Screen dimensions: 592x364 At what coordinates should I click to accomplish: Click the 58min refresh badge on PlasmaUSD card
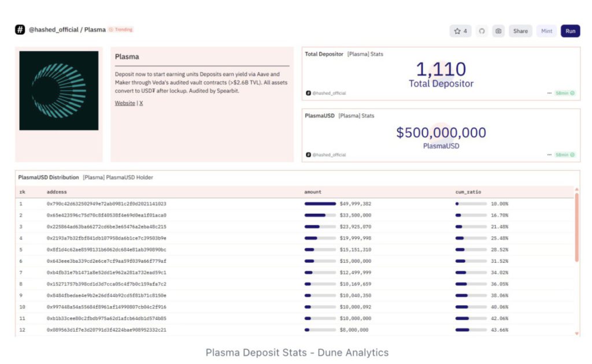coord(565,155)
